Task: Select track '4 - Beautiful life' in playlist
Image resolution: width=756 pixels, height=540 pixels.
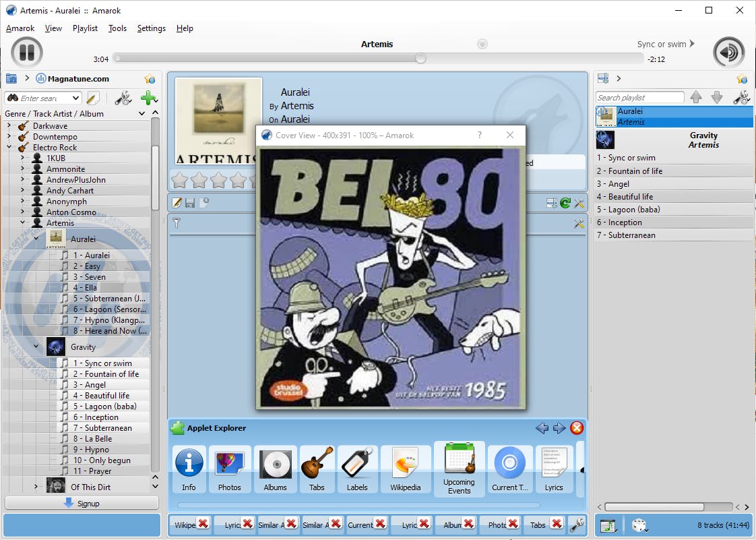Action: pyautogui.click(x=674, y=196)
